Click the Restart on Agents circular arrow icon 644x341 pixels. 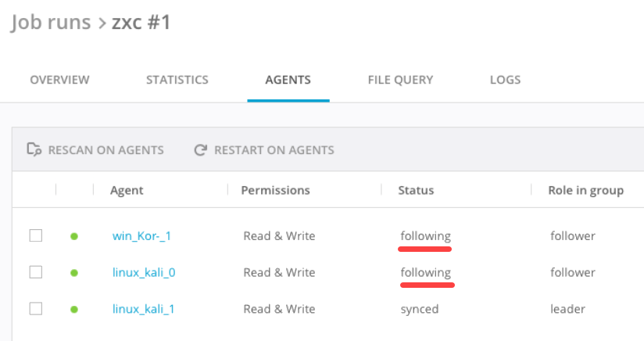[x=201, y=149]
